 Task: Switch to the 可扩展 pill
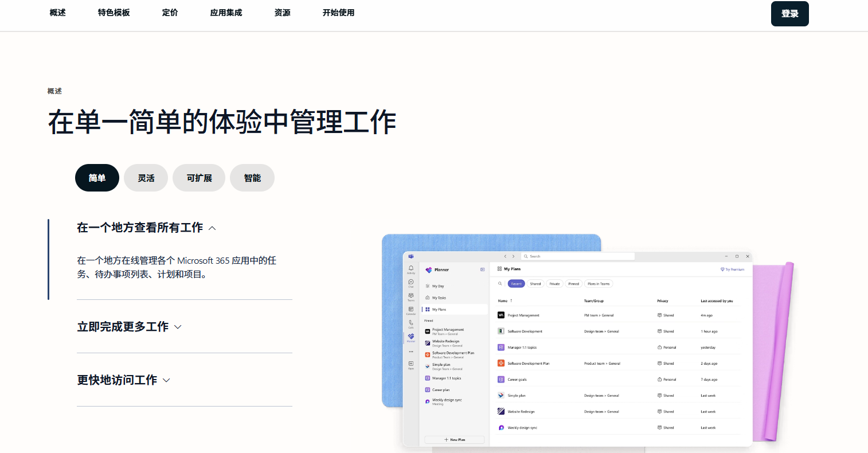click(199, 178)
